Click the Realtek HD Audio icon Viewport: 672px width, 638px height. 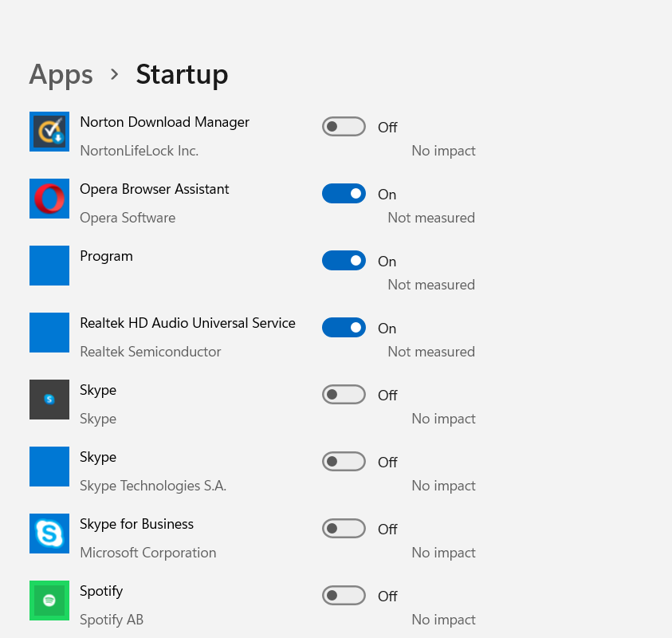click(x=49, y=333)
